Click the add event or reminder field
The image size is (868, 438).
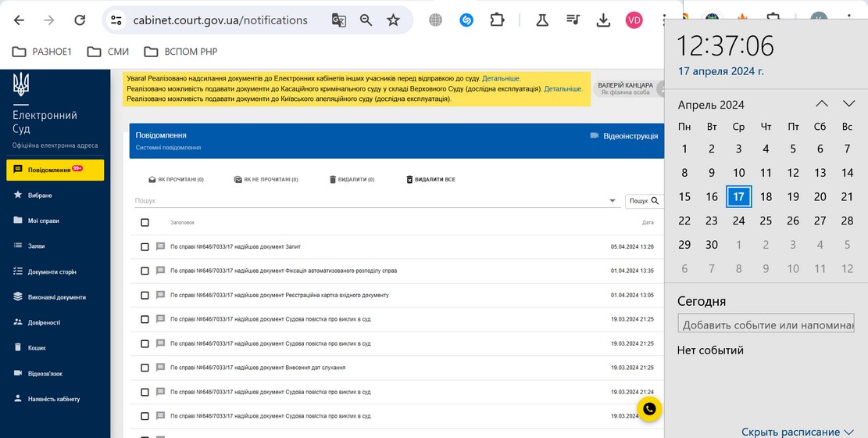(x=766, y=324)
